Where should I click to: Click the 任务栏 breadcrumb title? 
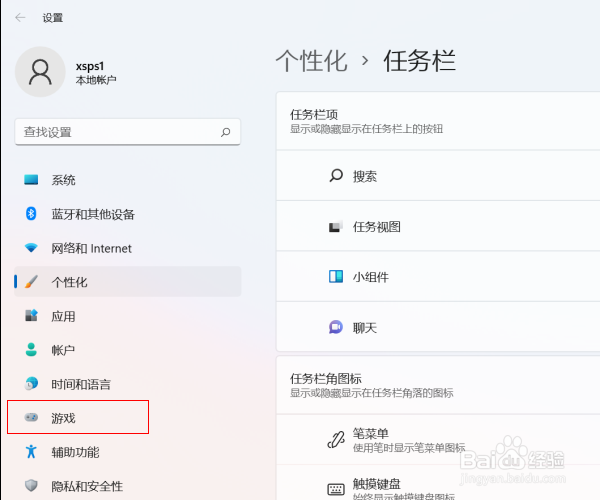pos(419,61)
